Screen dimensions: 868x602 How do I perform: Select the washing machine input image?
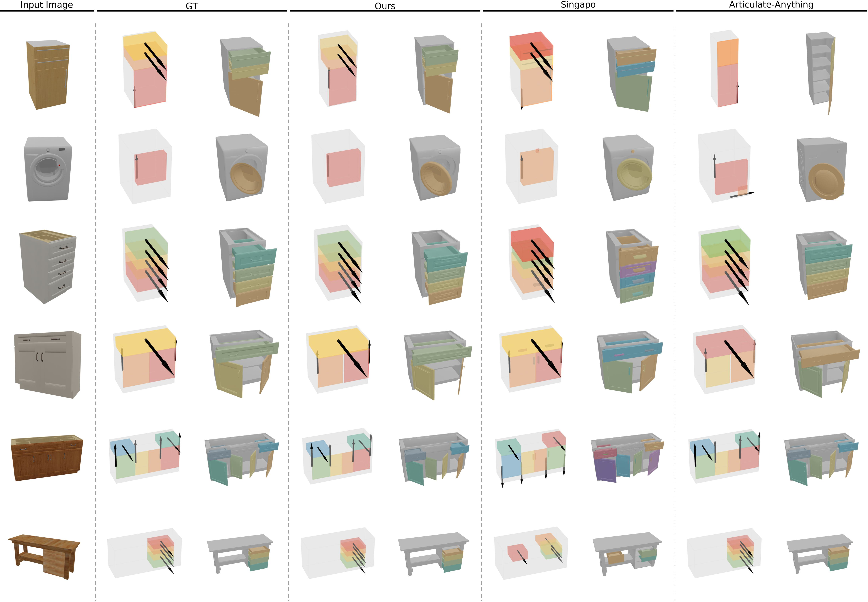(48, 169)
